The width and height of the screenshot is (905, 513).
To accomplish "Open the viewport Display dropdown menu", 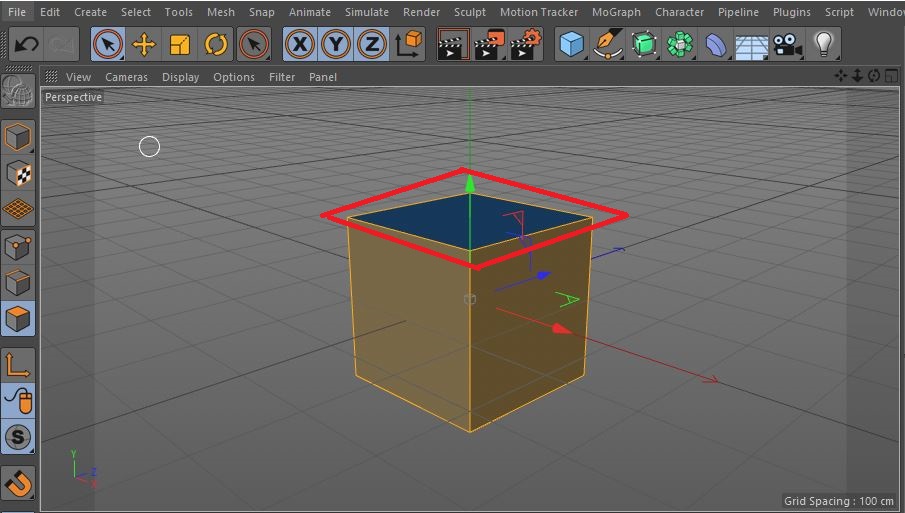I will pyautogui.click(x=180, y=77).
